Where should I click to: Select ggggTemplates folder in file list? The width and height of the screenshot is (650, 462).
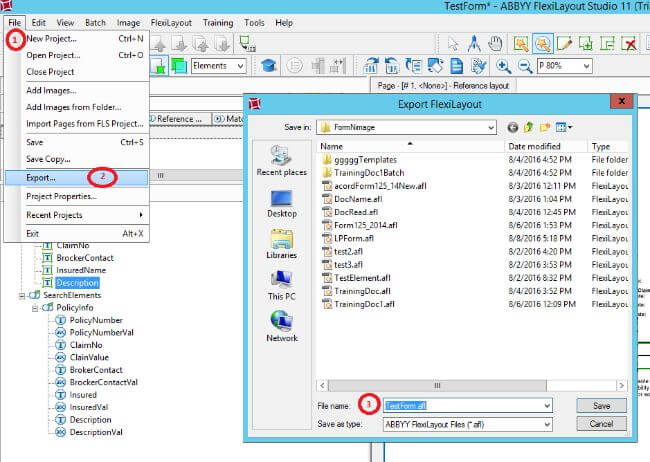point(359,160)
